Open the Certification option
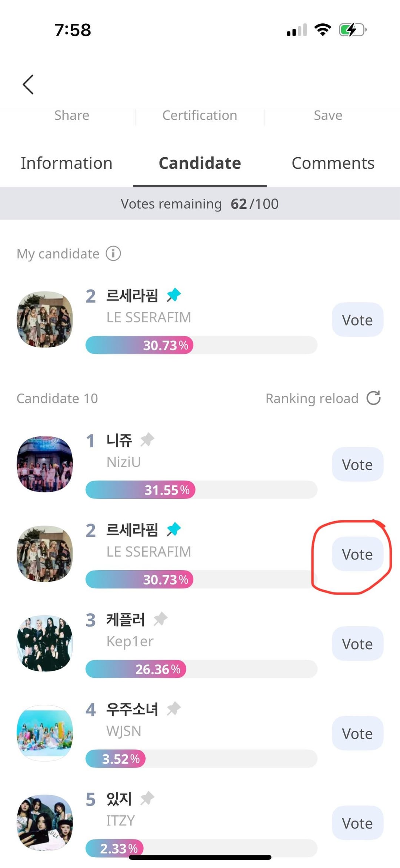The width and height of the screenshot is (400, 868). 200,115
